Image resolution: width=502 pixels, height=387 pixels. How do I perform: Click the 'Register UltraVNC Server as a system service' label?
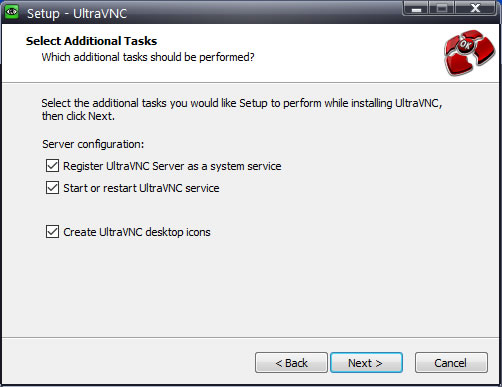pyautogui.click(x=172, y=166)
